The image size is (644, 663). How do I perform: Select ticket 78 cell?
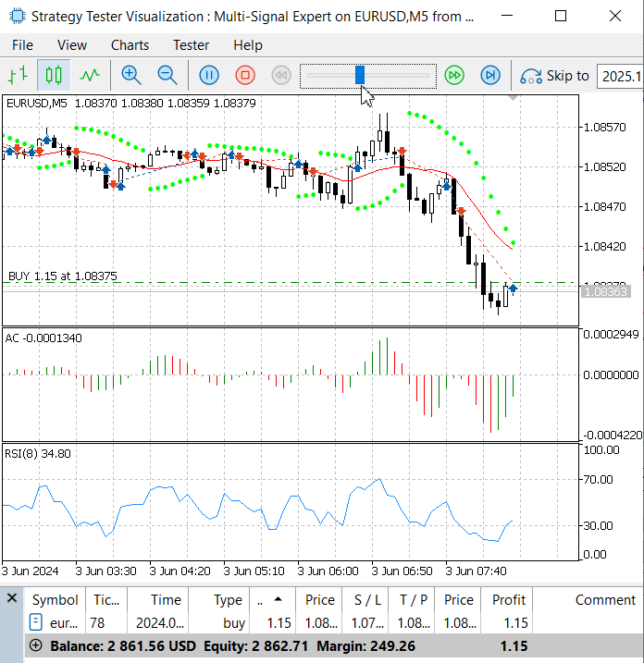(x=105, y=623)
